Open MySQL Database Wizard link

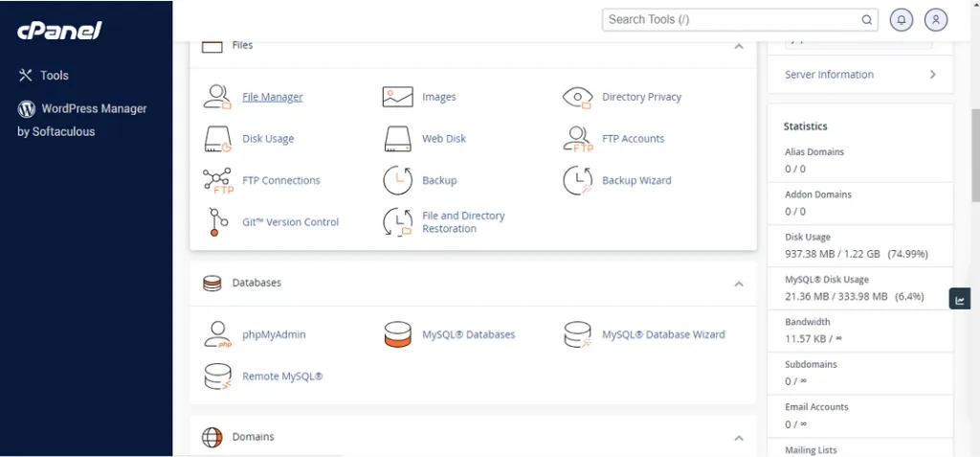tap(663, 334)
